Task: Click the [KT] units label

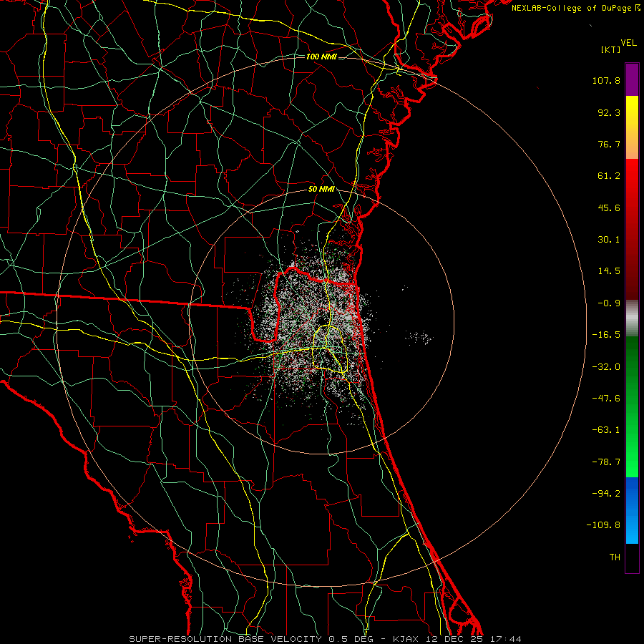Action: 611,49
